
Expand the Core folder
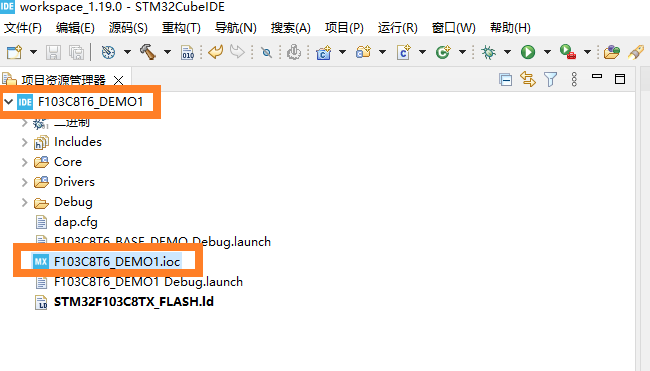point(24,162)
